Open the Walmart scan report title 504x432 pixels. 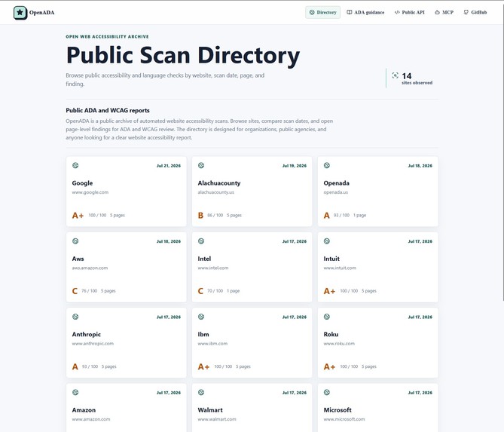(210, 410)
